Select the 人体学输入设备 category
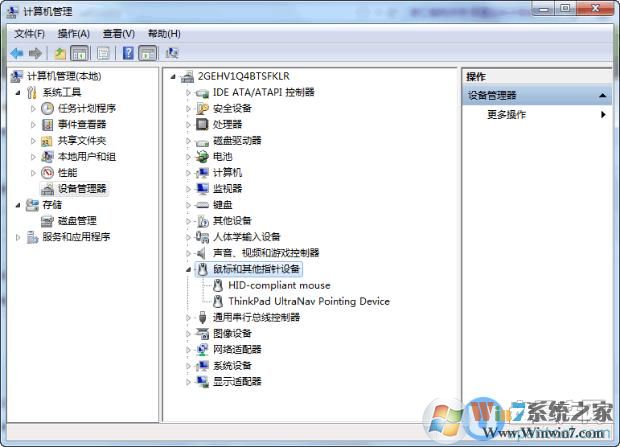Viewport: 620px width, 447px height. click(247, 237)
